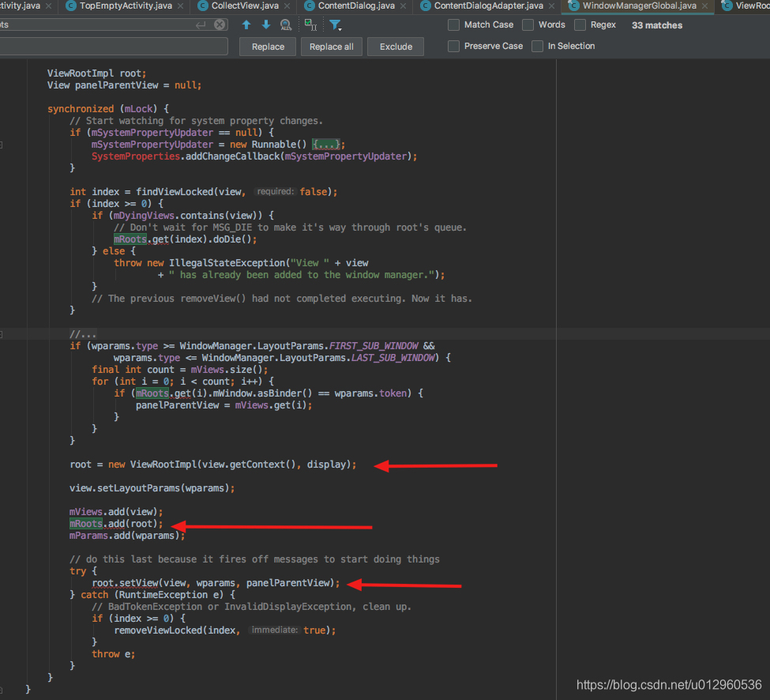The image size is (770, 700).
Task: Click 'panelParentView = mViews.get(i);' line
Action: tap(224, 405)
